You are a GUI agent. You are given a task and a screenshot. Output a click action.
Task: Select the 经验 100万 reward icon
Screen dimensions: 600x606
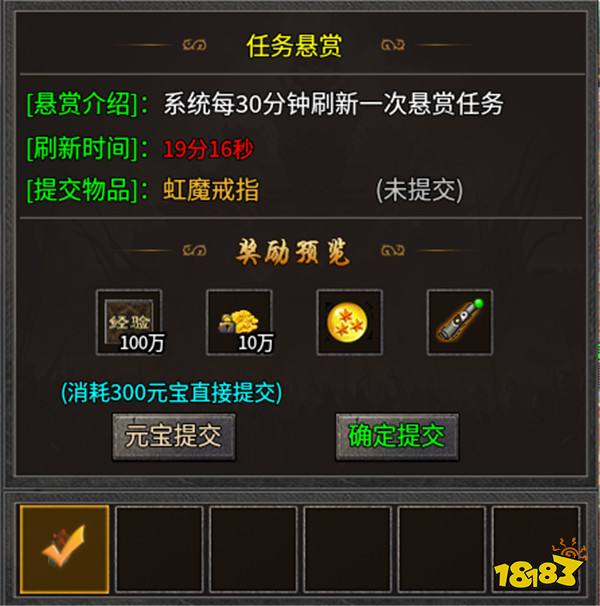129,322
